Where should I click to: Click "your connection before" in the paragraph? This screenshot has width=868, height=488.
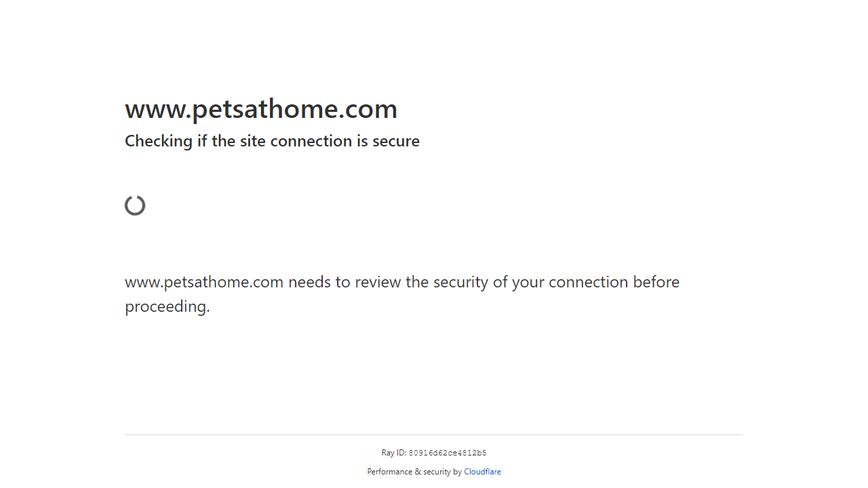tap(595, 282)
